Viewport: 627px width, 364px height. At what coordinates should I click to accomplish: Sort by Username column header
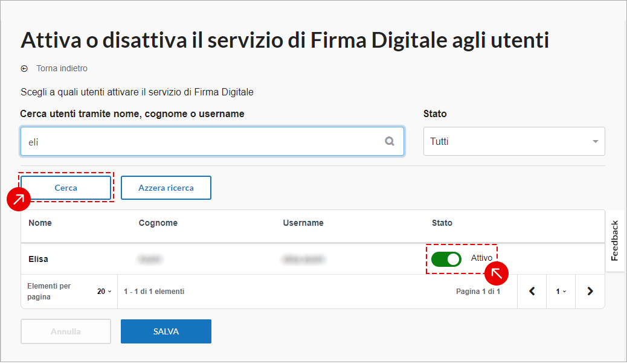click(x=303, y=223)
